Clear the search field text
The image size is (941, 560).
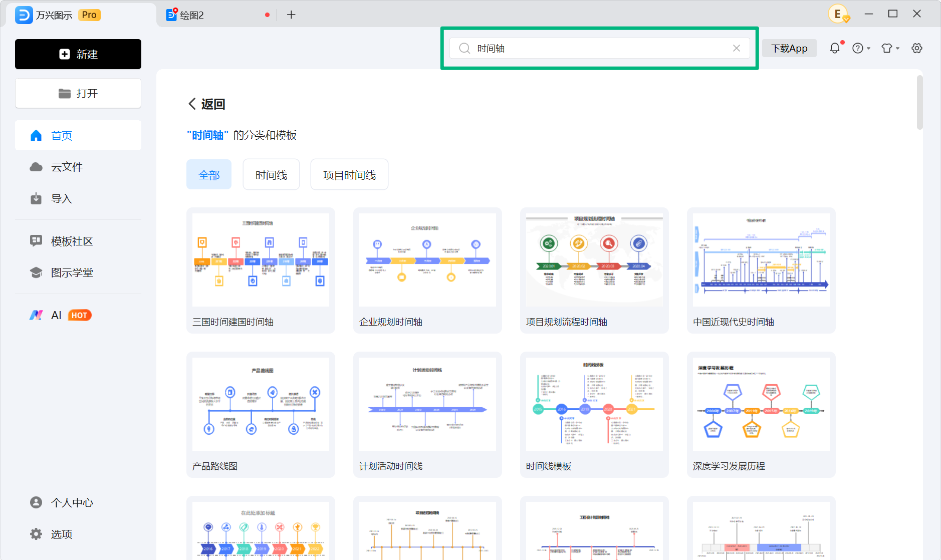click(737, 48)
